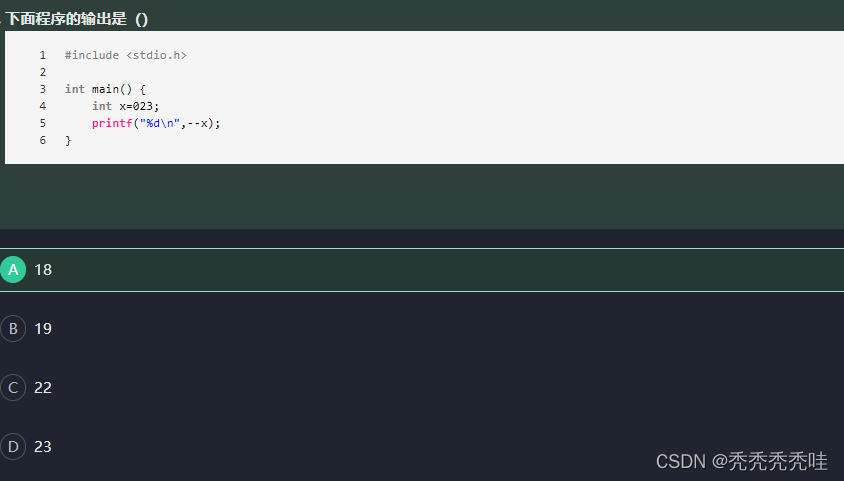
Task: Select answer option A circle
Action: pos(13,270)
